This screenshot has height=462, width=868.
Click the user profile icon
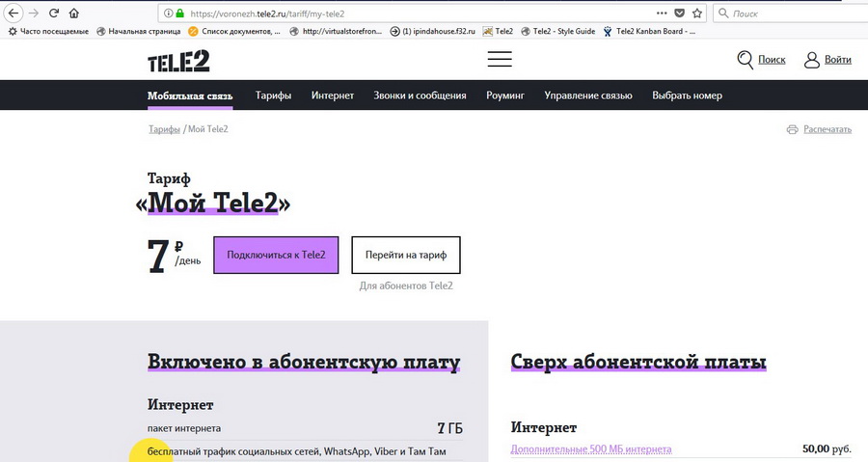(811, 60)
